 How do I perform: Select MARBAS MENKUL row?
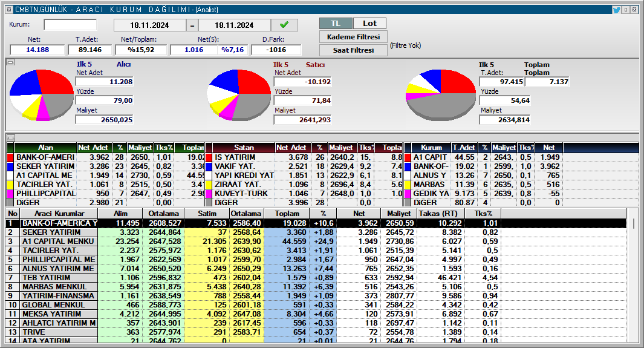(316, 286)
